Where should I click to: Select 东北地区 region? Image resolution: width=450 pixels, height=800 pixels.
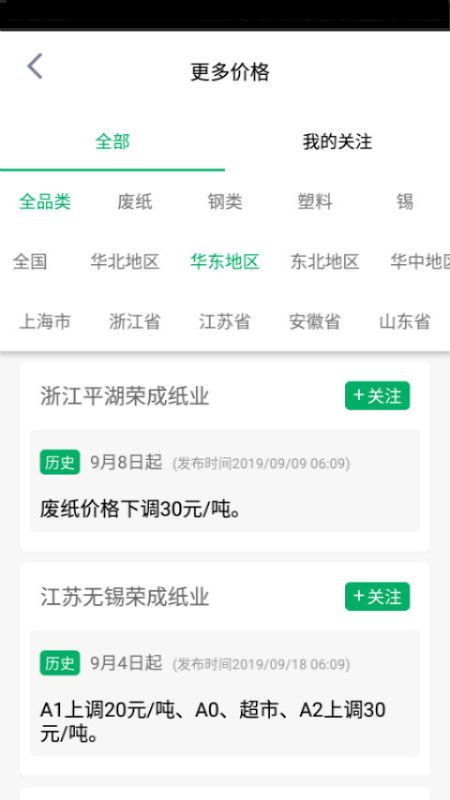pyautogui.click(x=325, y=262)
